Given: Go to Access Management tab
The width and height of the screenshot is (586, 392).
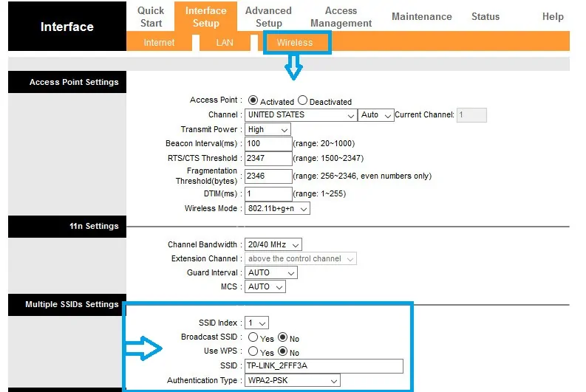Looking at the screenshot, I should click(341, 17).
